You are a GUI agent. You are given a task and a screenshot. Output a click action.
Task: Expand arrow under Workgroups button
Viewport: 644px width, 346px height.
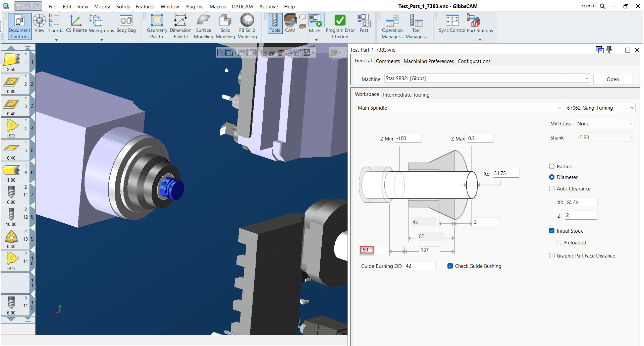tap(102, 40)
